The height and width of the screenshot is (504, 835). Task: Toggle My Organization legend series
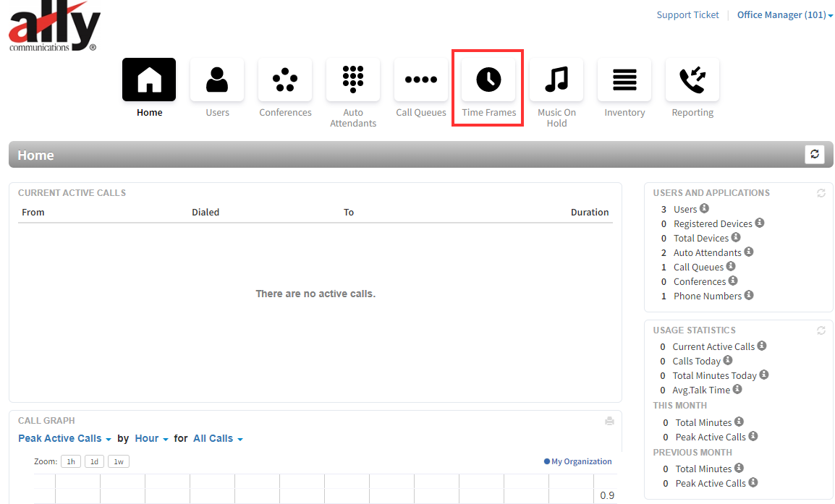pyautogui.click(x=578, y=461)
